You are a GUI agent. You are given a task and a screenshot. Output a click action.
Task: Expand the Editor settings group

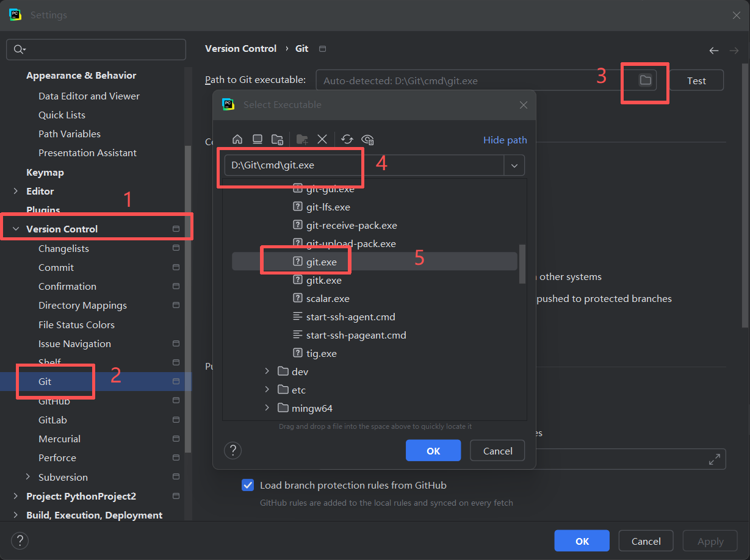pos(15,191)
